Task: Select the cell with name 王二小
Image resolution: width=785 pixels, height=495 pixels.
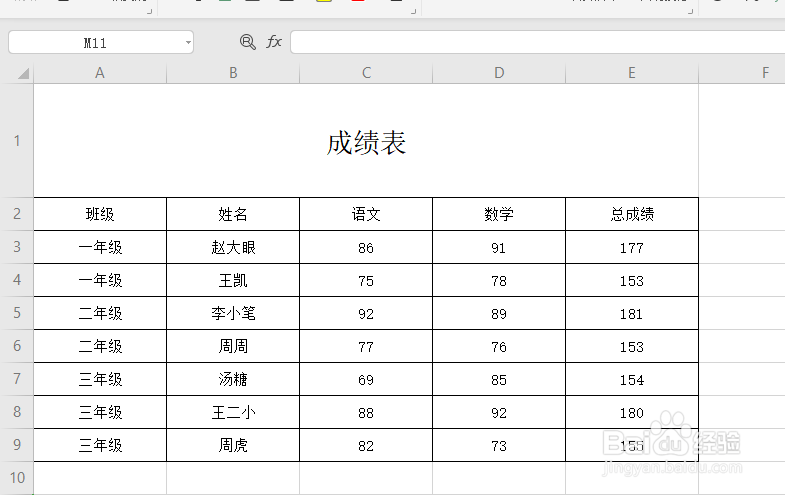Action: pos(233,412)
